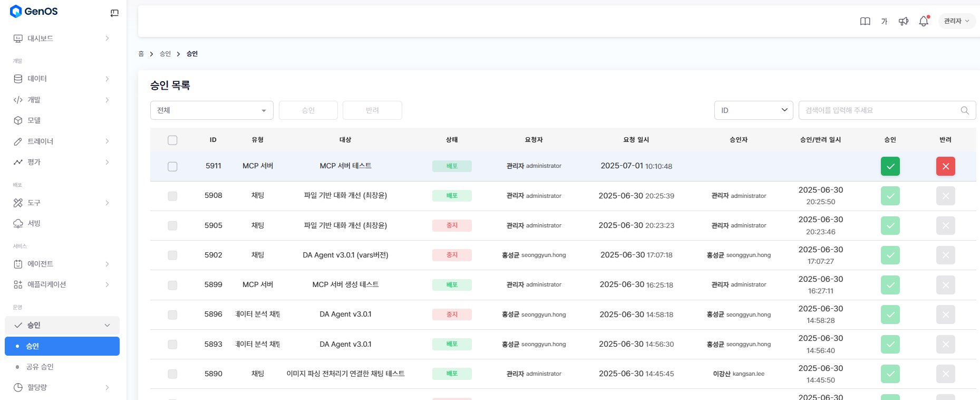Image resolution: width=980 pixels, height=400 pixels.
Task: Open the documentation book icon
Action: point(865,21)
